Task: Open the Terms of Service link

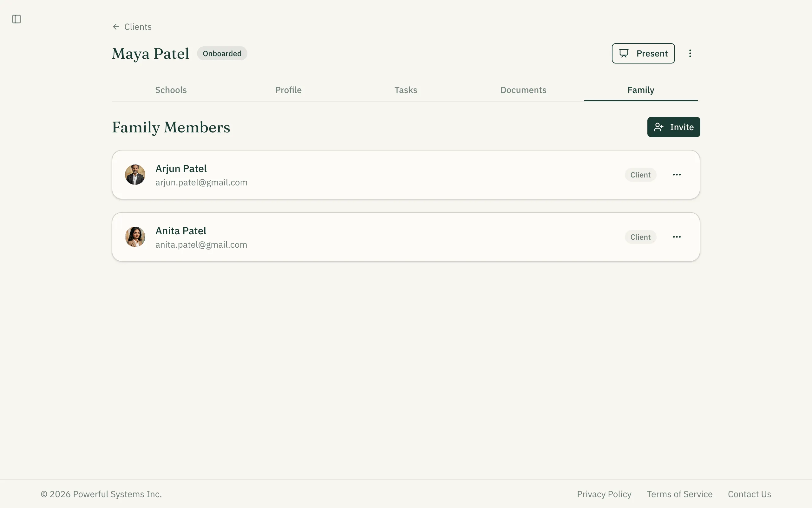Action: 679,494
